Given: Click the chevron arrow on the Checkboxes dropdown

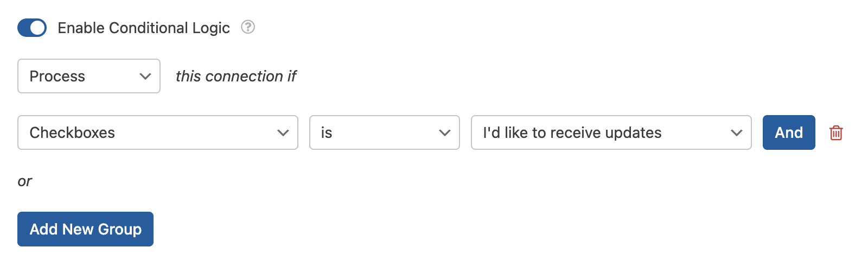Looking at the screenshot, I should click(283, 133).
